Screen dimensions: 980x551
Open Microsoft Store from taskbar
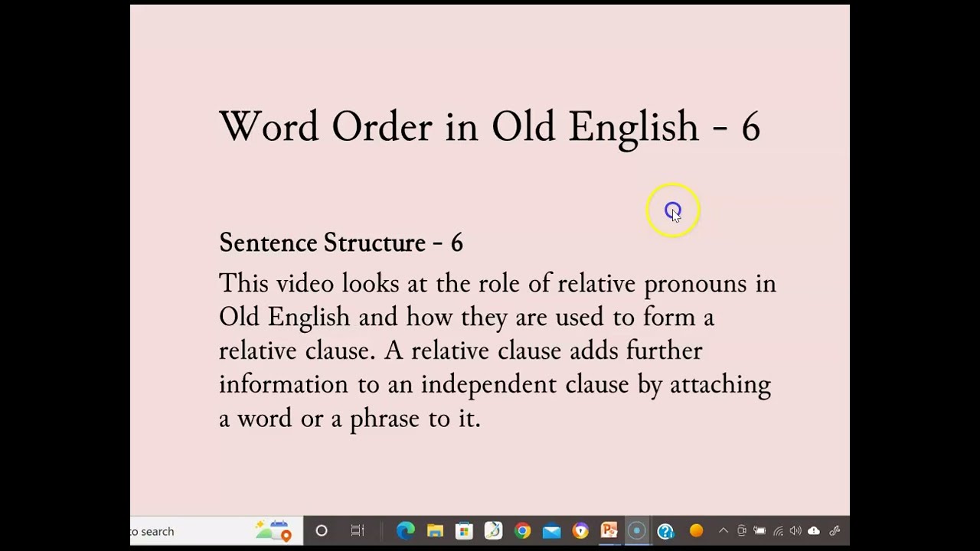point(464,531)
